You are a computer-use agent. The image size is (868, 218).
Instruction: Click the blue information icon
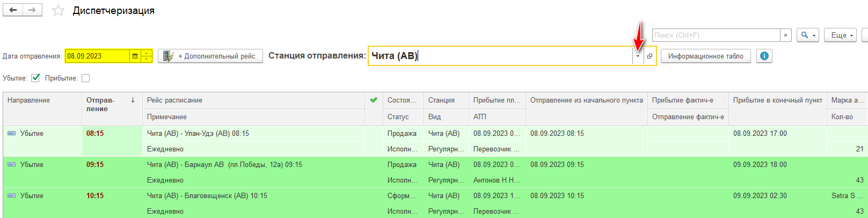764,56
